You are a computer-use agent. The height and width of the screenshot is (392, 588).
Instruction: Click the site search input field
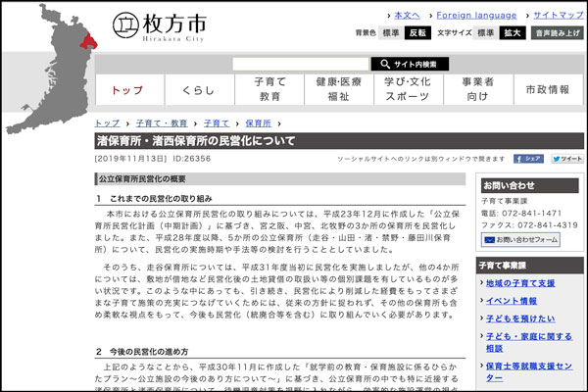tap(300, 64)
